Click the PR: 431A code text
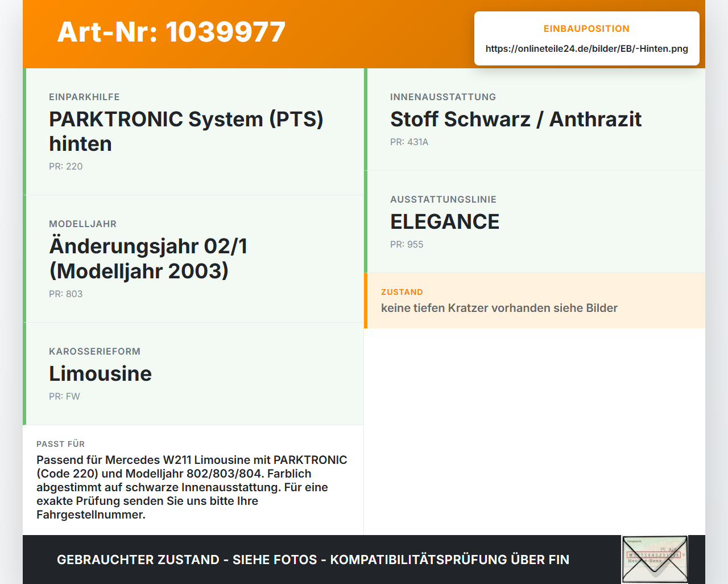Viewport: 728px width, 584px height. point(409,142)
